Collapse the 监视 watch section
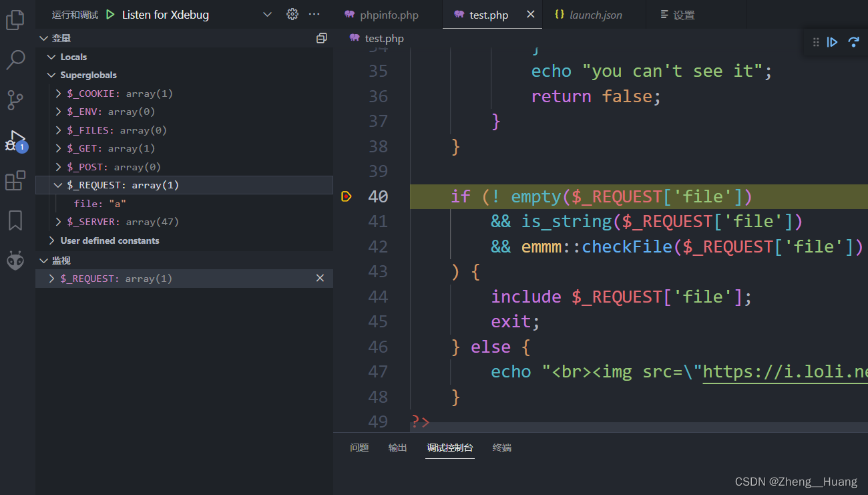This screenshot has height=495, width=868. (x=44, y=261)
